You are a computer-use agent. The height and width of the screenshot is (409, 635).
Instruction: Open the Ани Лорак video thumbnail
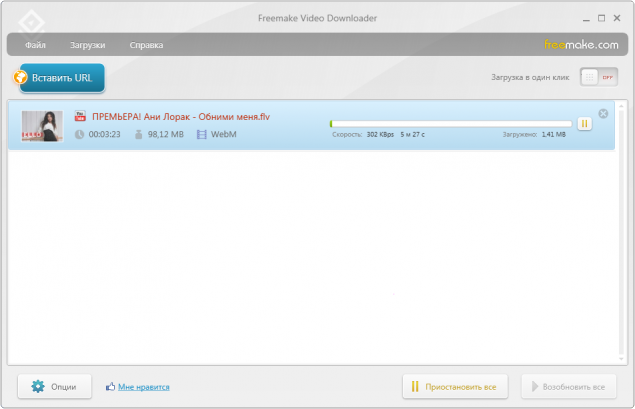coord(42,126)
